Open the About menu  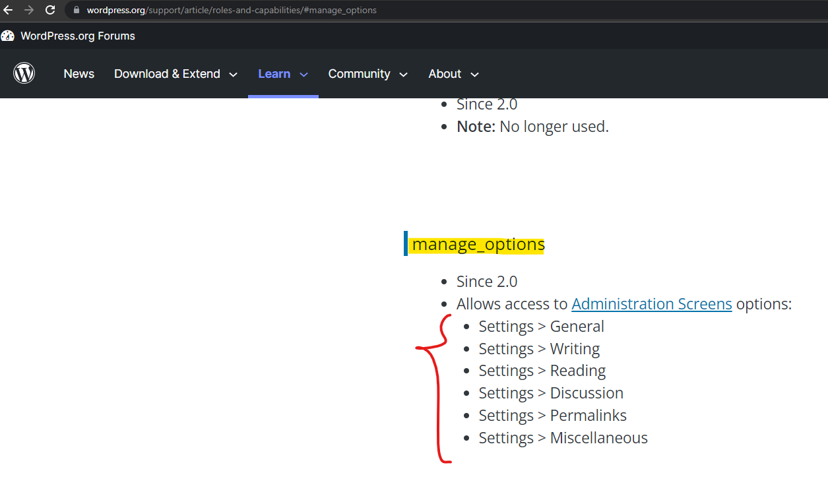tap(454, 74)
